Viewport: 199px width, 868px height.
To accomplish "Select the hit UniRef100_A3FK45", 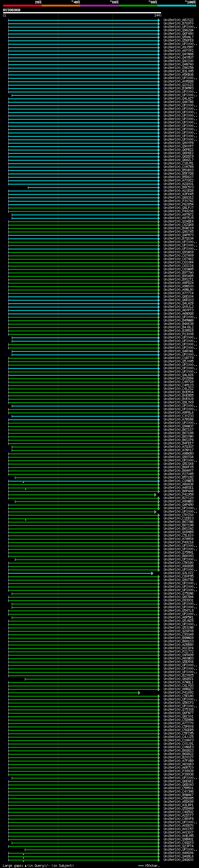I will 179,194.
